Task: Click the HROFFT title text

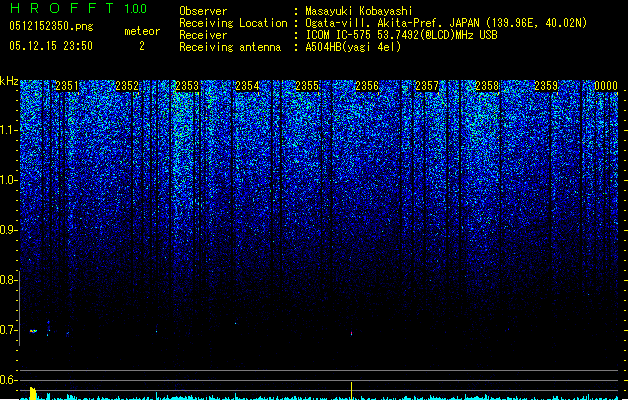Action: pyautogui.click(x=62, y=8)
